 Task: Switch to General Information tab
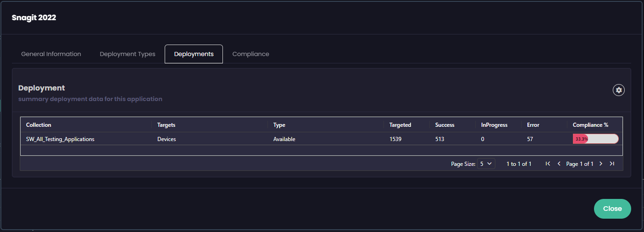[51, 54]
